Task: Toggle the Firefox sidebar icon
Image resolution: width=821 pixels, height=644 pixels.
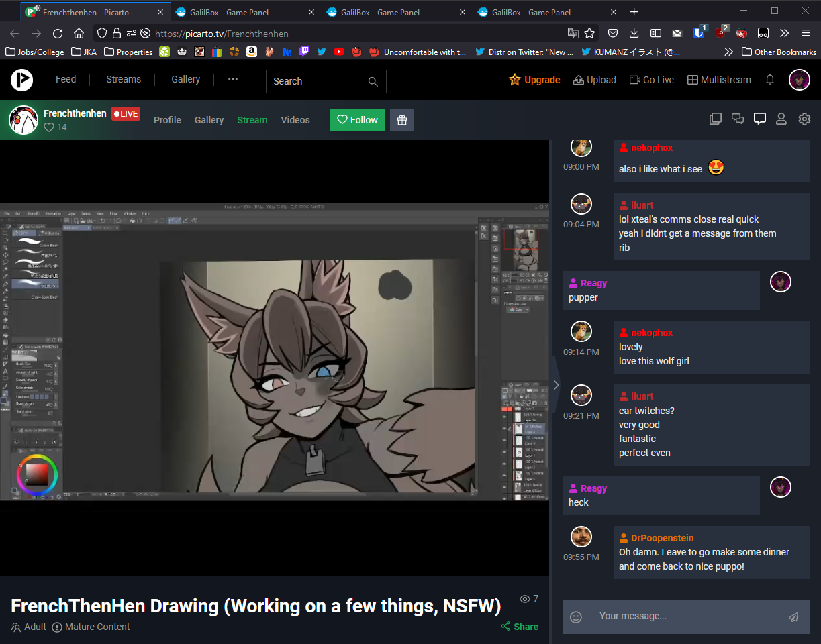Action: click(656, 33)
